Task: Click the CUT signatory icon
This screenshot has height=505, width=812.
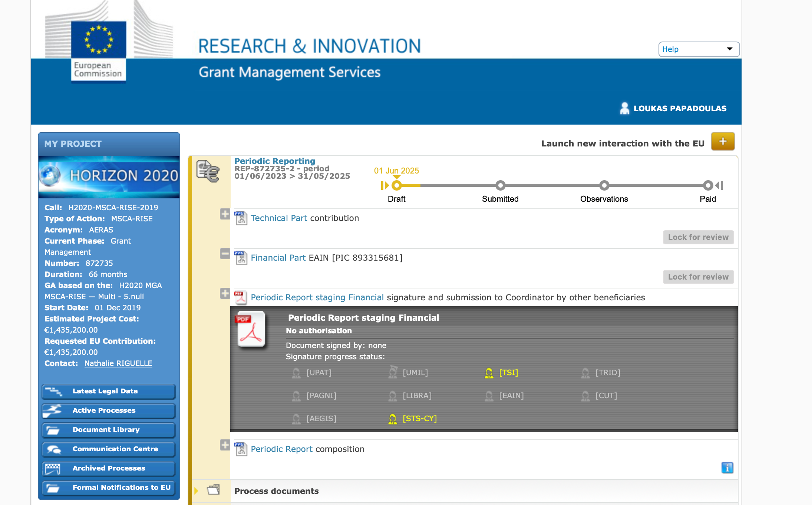Action: pos(585,396)
